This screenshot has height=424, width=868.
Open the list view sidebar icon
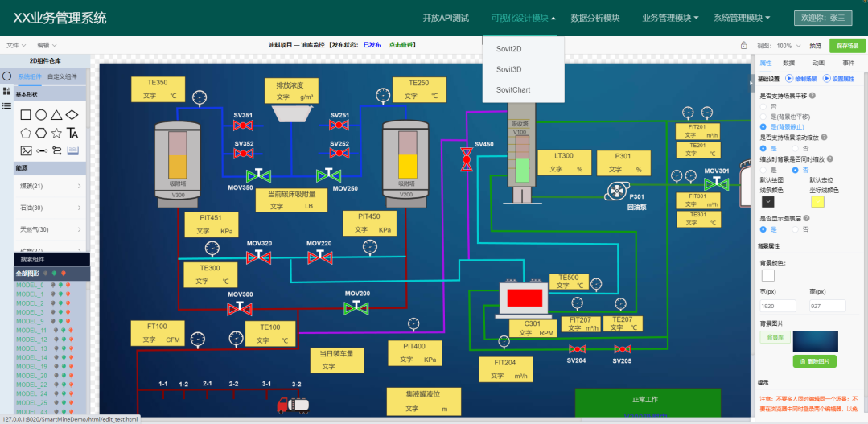6,105
